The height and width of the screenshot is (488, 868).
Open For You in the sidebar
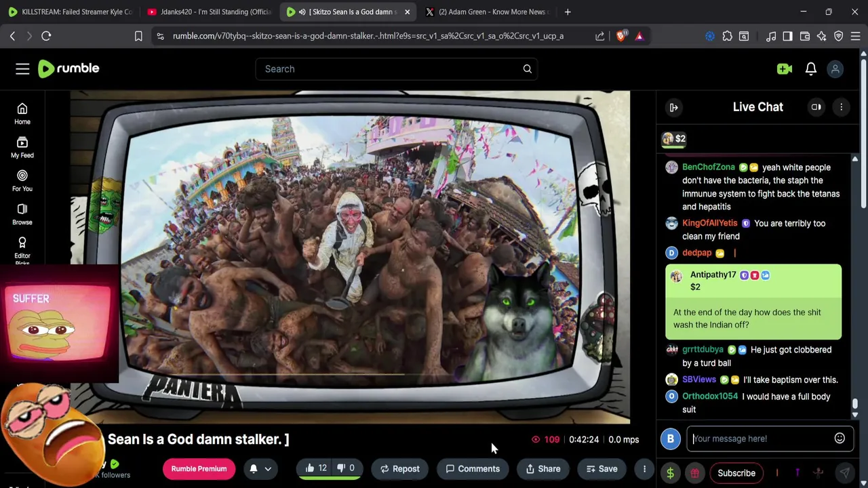(22, 180)
